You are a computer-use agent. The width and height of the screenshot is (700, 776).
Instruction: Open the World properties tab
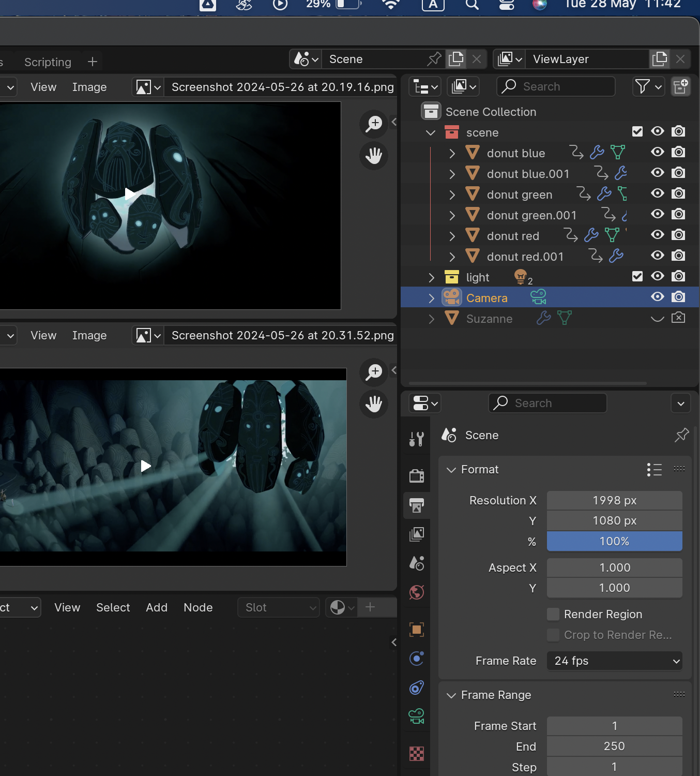417,592
